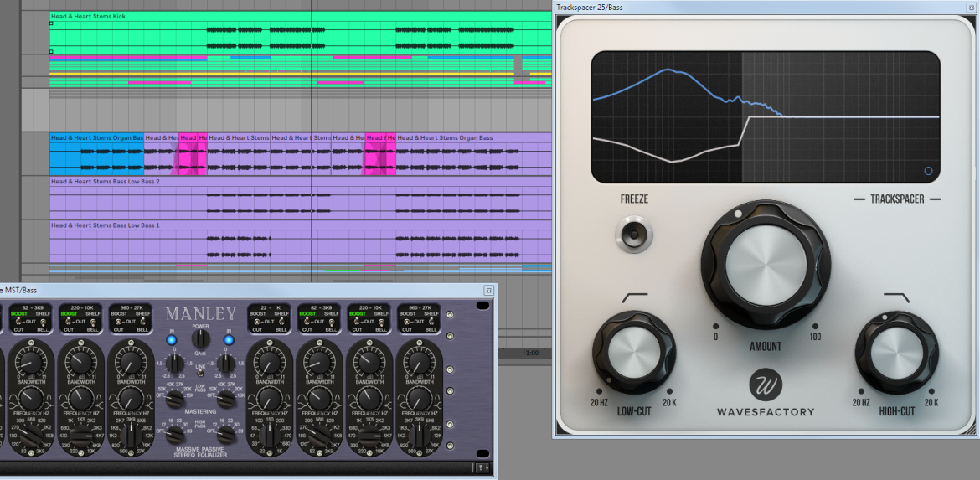Select the blue Head & Heart Stems Organ Bass clip
This screenshot has height=480, width=980.
click(x=97, y=154)
